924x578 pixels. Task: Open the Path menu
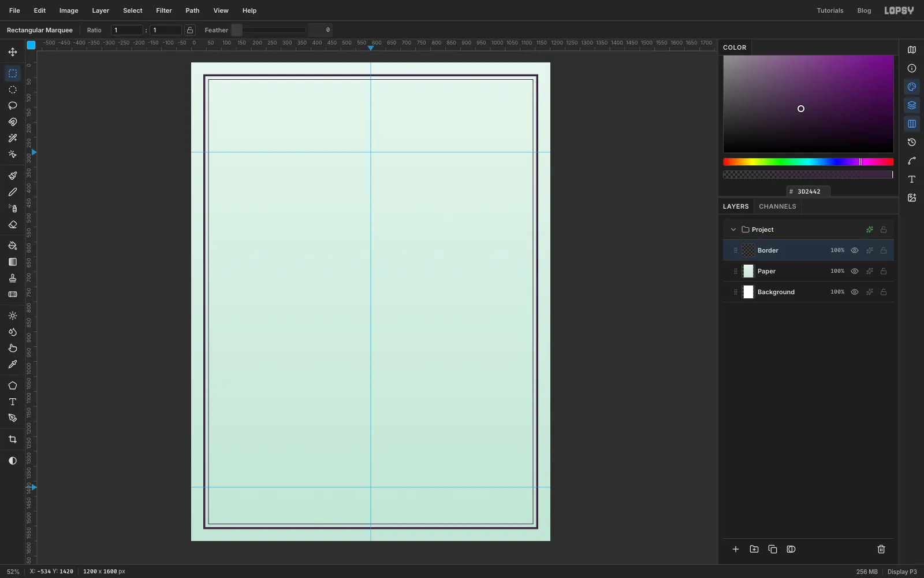tap(192, 10)
